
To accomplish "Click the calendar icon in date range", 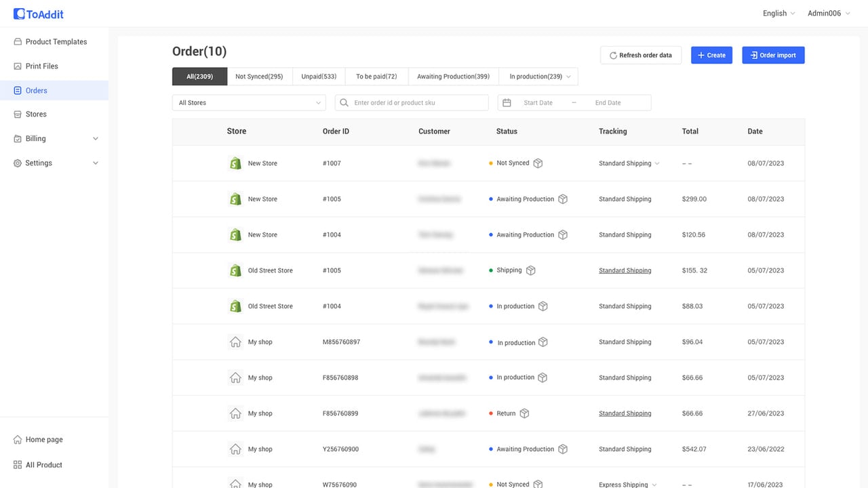I will (x=507, y=103).
